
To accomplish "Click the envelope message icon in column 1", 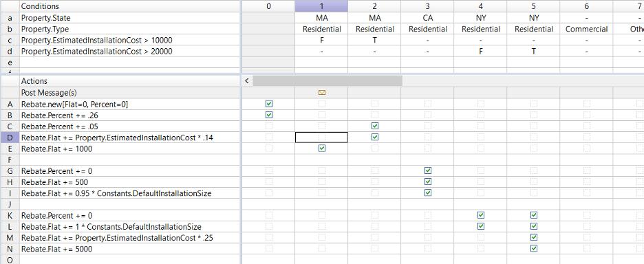I will pos(321,93).
